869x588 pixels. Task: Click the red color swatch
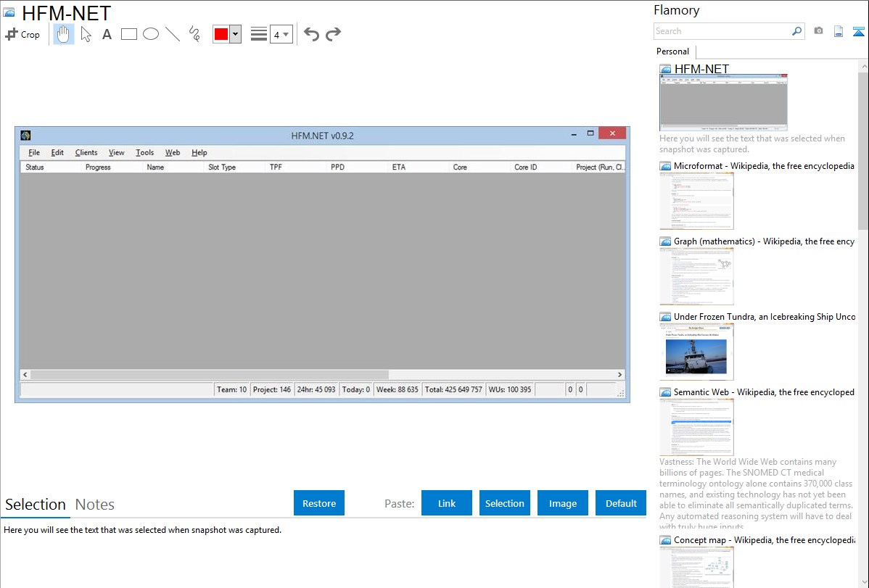[221, 34]
